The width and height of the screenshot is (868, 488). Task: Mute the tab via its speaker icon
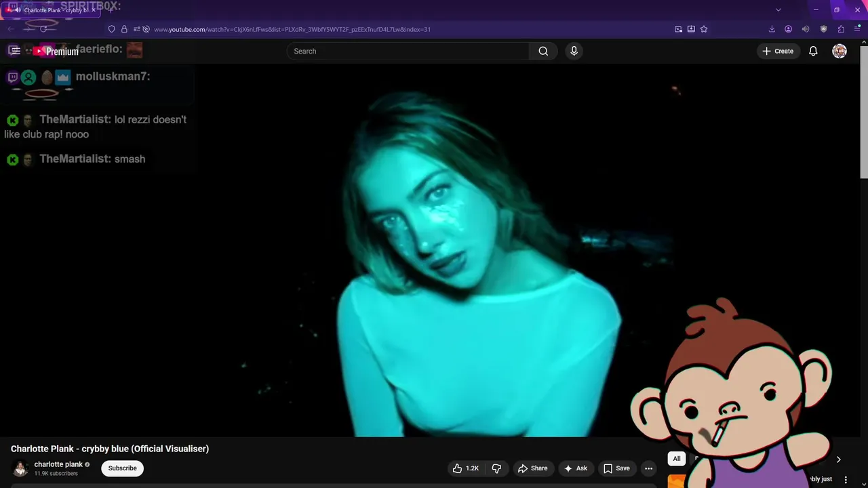click(x=18, y=10)
